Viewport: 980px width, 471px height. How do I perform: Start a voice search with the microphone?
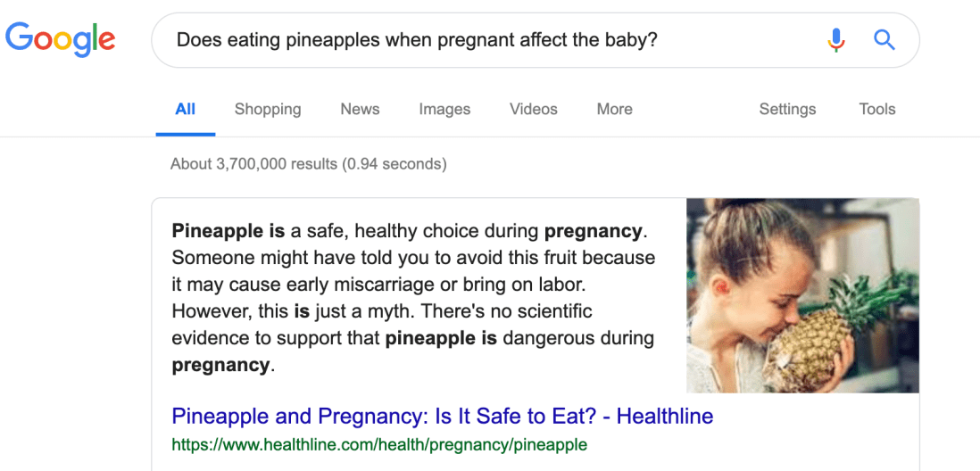pos(836,39)
